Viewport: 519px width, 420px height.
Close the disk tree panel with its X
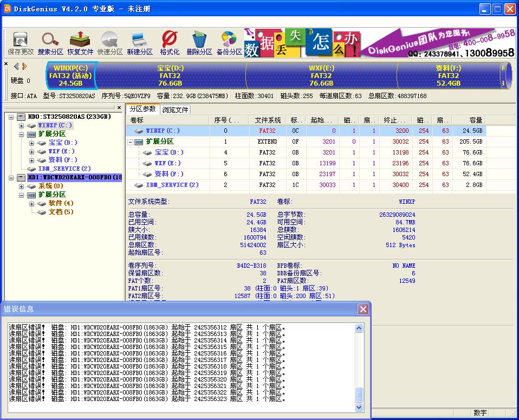(119, 108)
